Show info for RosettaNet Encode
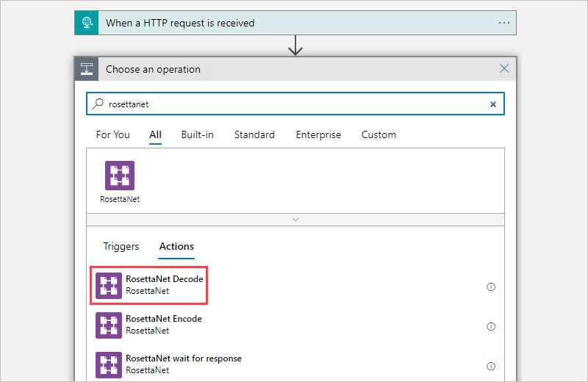588x382 pixels. (491, 326)
